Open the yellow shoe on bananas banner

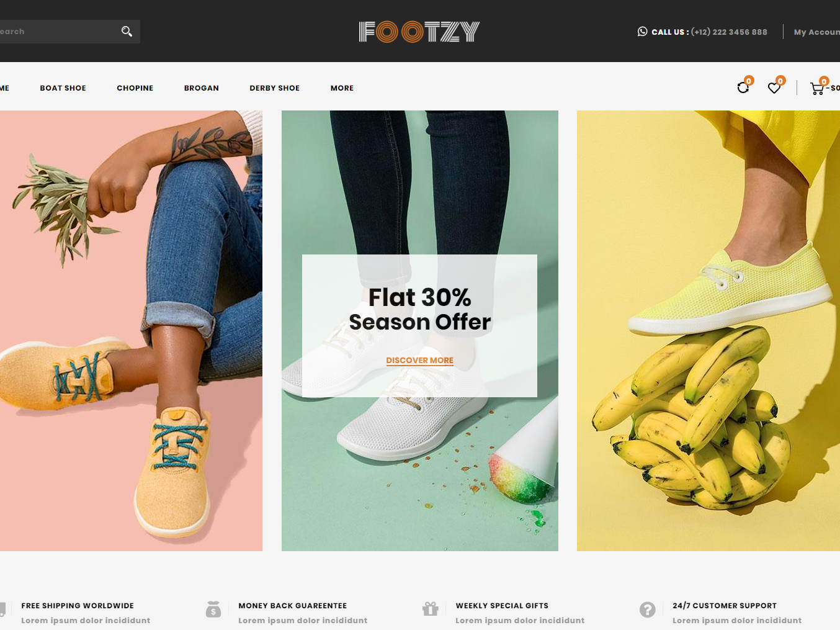click(708, 331)
